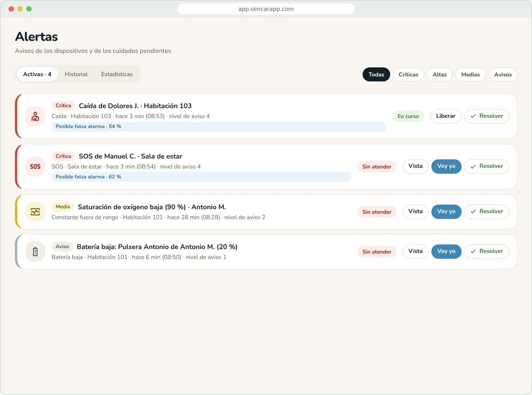This screenshot has width=532, height=395.
Task: Click the vital signs icon for oxygen saturation alert
Action: [x=35, y=212]
